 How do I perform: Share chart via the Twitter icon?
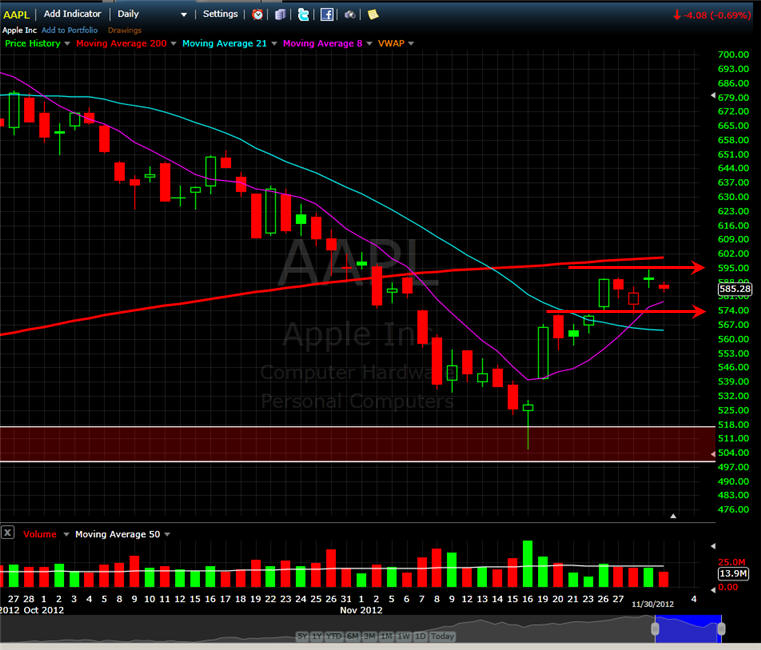[x=303, y=15]
